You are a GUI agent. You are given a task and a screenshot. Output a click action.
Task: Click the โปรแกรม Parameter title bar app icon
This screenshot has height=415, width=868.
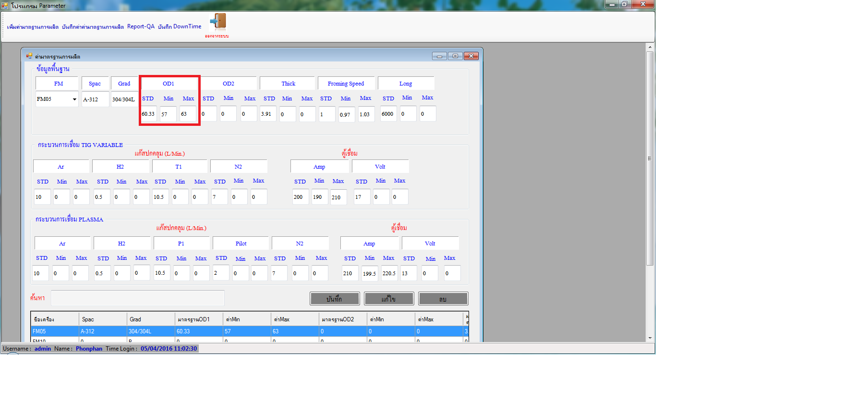tap(5, 5)
